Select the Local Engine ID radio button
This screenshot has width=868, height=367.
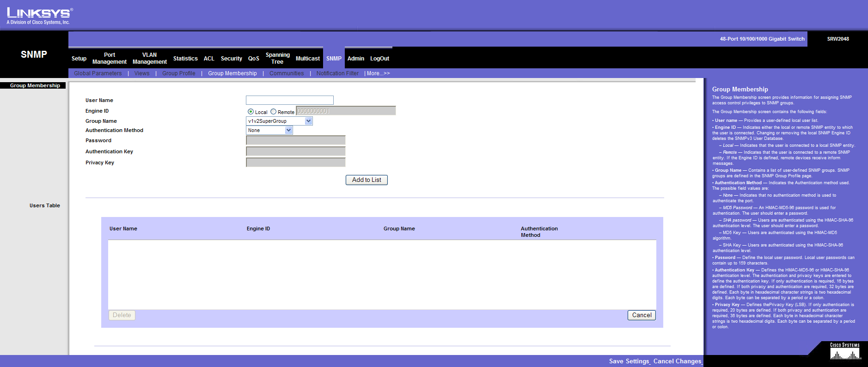coord(251,112)
